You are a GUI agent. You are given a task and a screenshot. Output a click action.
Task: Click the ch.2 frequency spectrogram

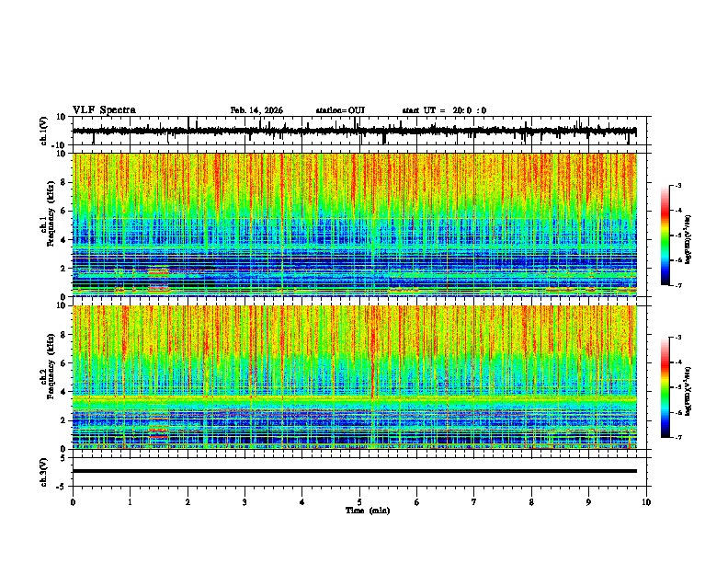[x=354, y=377]
